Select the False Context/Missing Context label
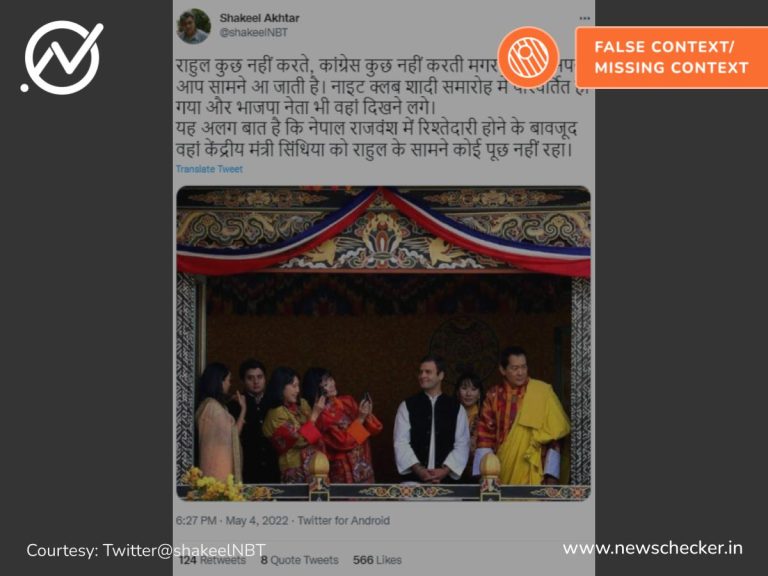The image size is (768, 576). 672,57
